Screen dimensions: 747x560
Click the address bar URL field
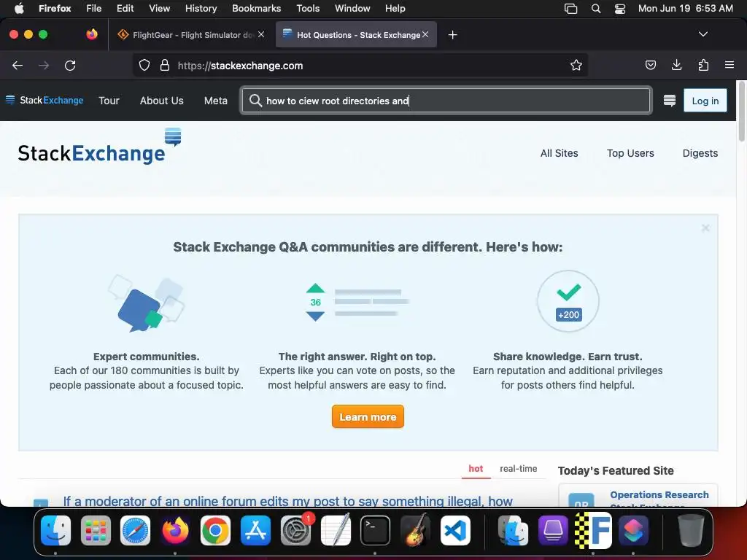pyautogui.click(x=360, y=65)
